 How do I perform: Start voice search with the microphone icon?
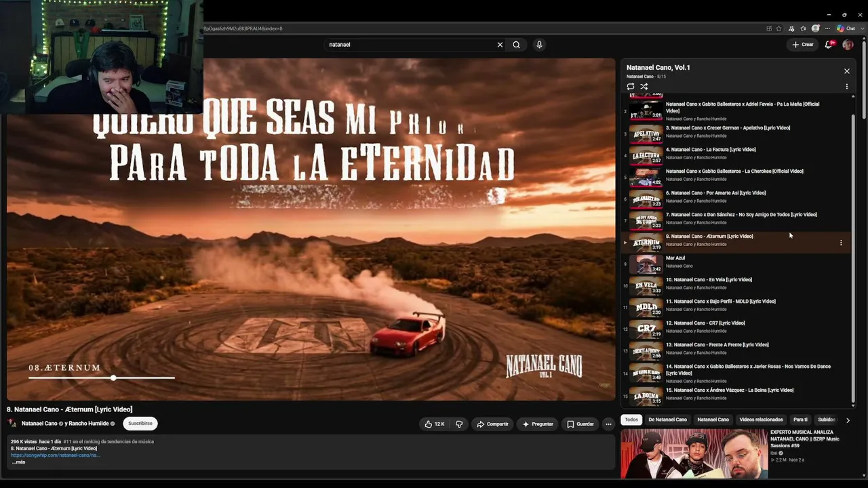point(539,45)
